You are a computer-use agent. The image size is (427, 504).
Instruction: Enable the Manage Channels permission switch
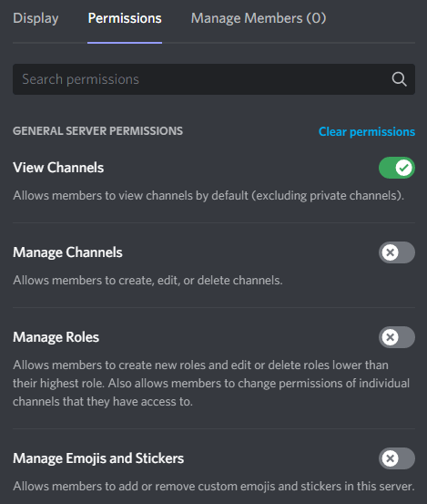point(397,252)
